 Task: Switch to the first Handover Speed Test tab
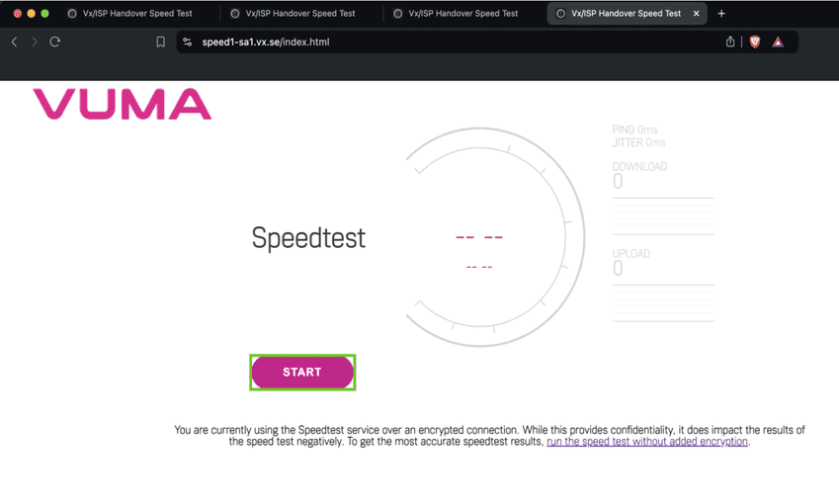(136, 14)
